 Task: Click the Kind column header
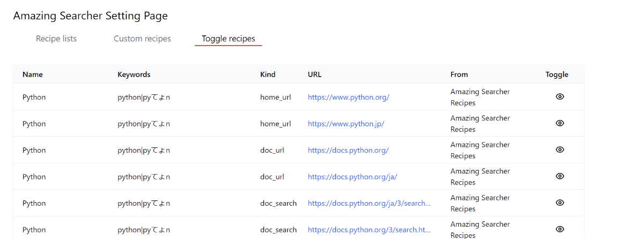coord(268,74)
